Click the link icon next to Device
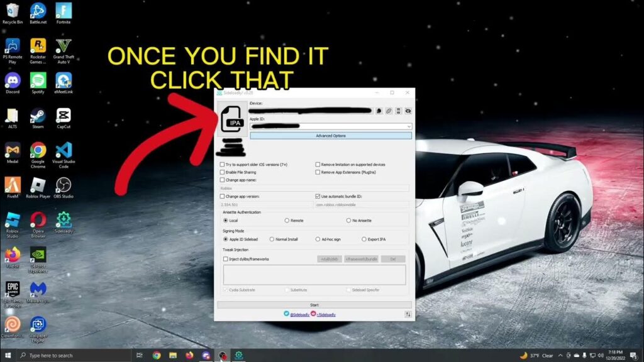 pos(389,111)
